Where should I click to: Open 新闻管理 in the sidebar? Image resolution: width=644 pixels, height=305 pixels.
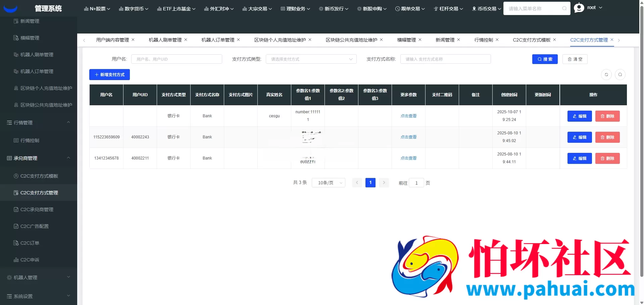[x=39, y=21]
